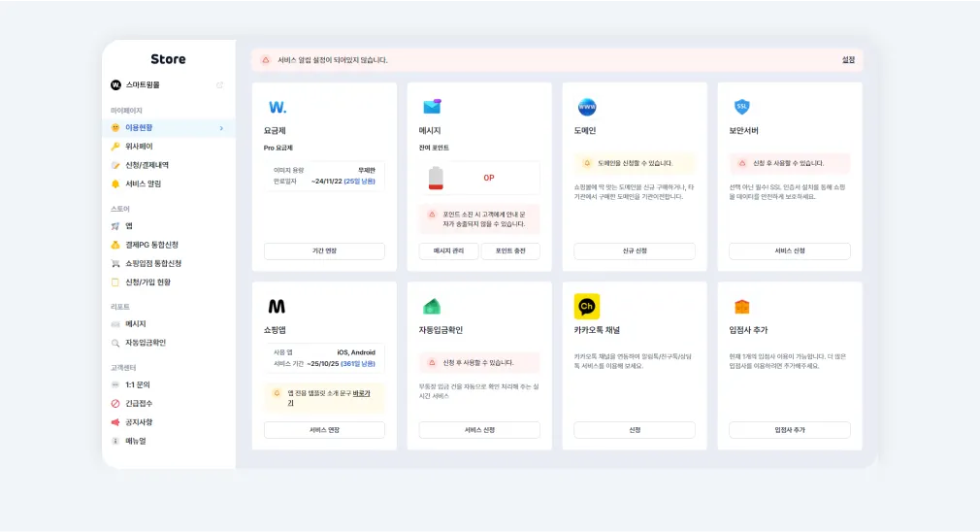Click 입점사 추가 button
The width and height of the screenshot is (980, 532).
pos(790,430)
